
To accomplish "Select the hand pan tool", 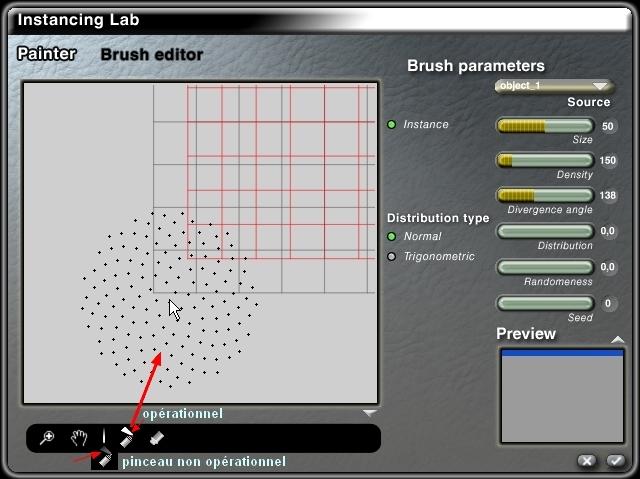I will click(x=79, y=438).
